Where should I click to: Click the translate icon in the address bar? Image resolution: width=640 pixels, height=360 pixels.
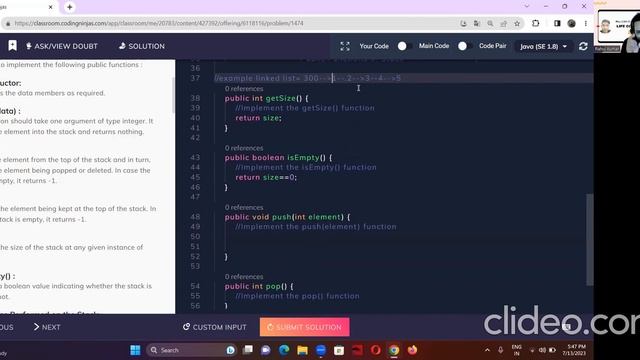(477, 24)
